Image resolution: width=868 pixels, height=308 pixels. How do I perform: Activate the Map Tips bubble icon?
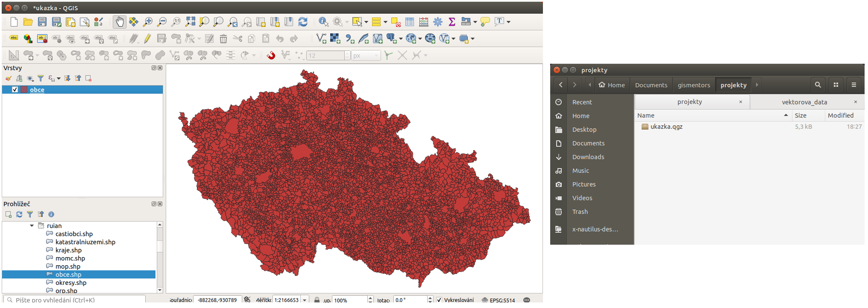(x=485, y=22)
